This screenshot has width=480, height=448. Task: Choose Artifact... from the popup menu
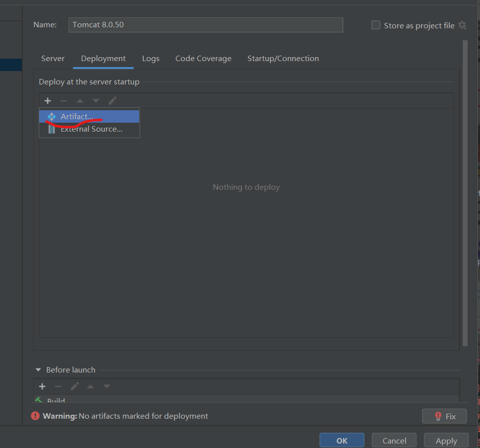[x=89, y=117]
